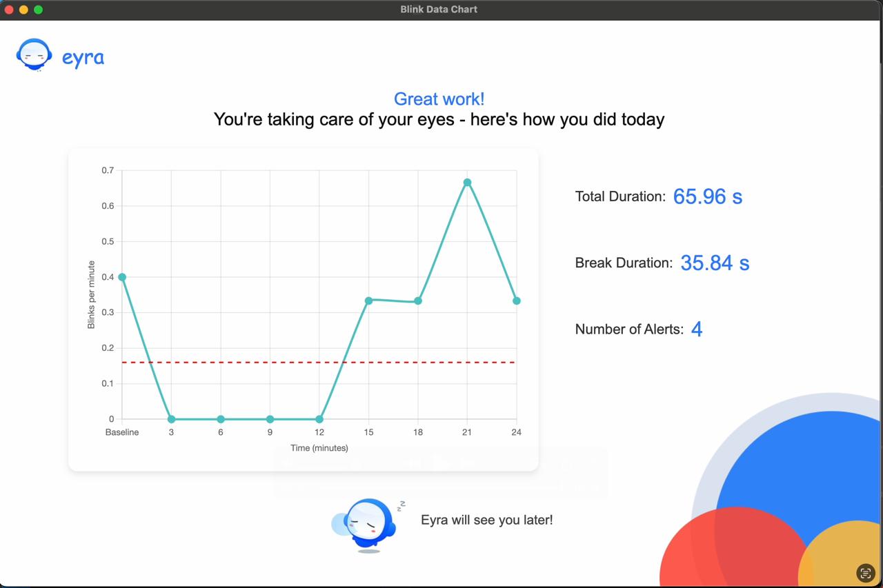Click the Number of Alerts value 4

coord(697,330)
